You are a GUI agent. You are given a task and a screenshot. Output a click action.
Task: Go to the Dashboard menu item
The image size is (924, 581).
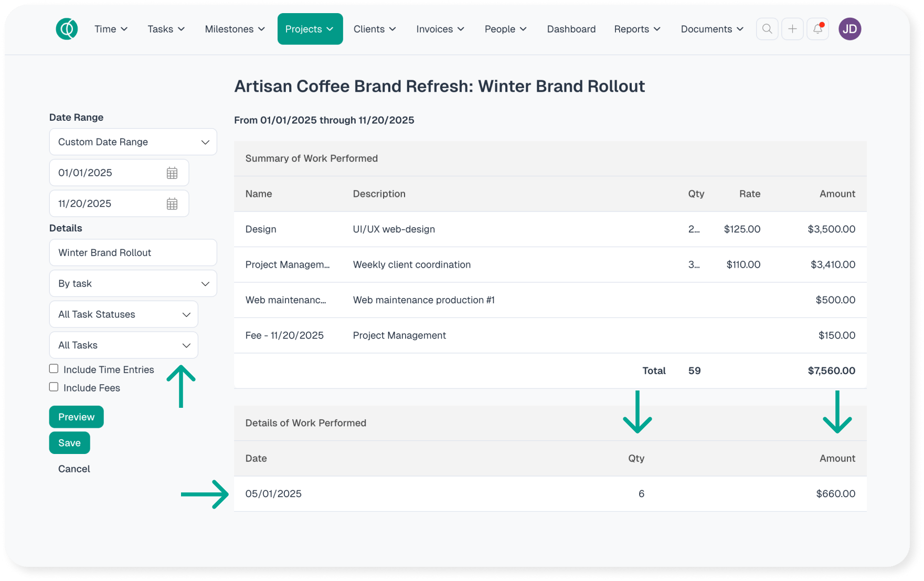click(x=571, y=29)
